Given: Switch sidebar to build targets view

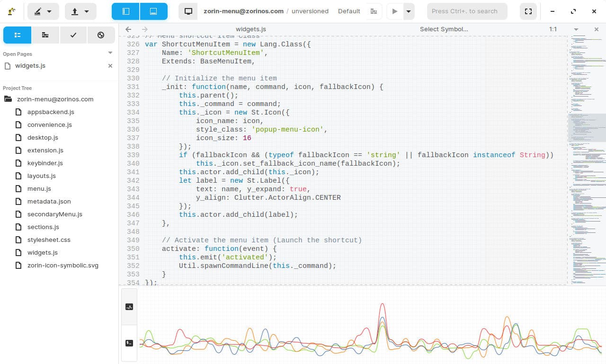Looking at the screenshot, I should [45, 35].
